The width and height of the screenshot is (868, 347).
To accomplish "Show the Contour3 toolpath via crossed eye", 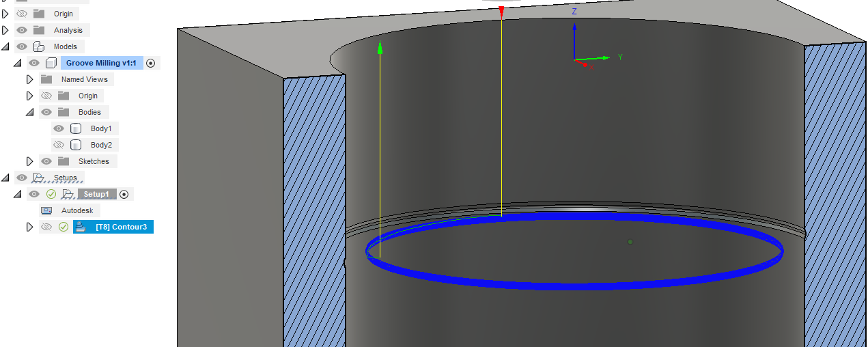I will pos(46,227).
